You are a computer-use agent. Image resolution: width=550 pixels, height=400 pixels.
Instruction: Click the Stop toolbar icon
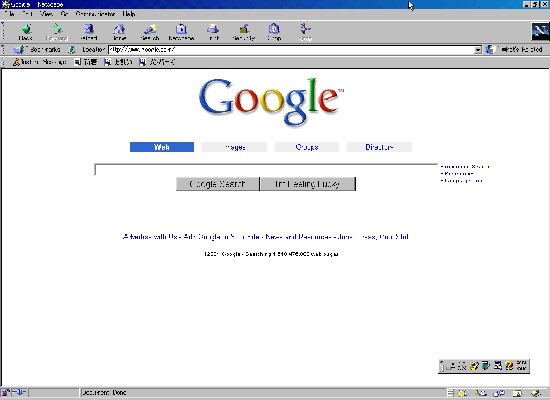(x=305, y=32)
